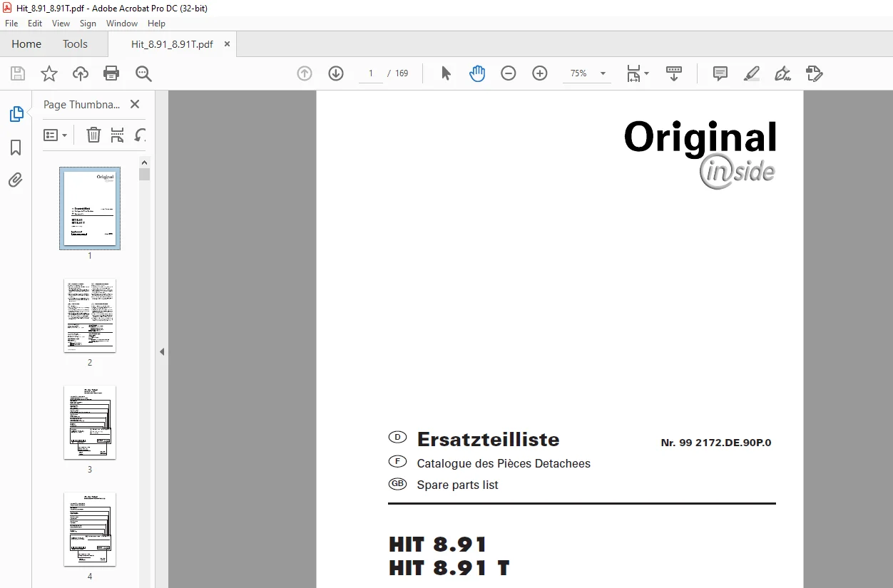Rotate pages with the rotate icon

pos(141,135)
